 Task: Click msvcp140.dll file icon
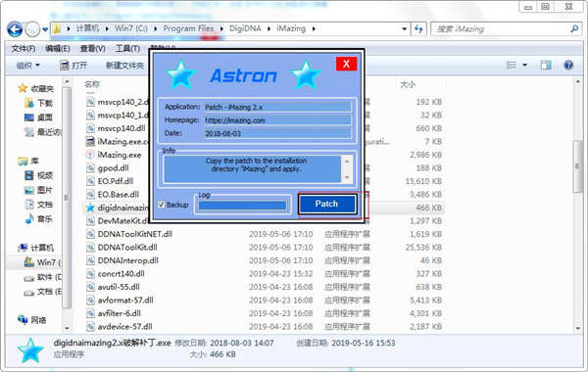(90, 128)
